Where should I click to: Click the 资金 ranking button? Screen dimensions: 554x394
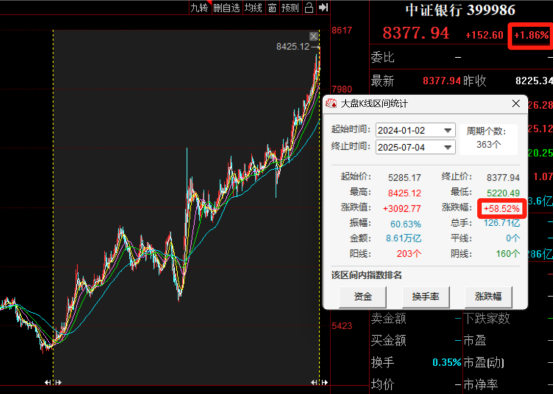click(363, 296)
